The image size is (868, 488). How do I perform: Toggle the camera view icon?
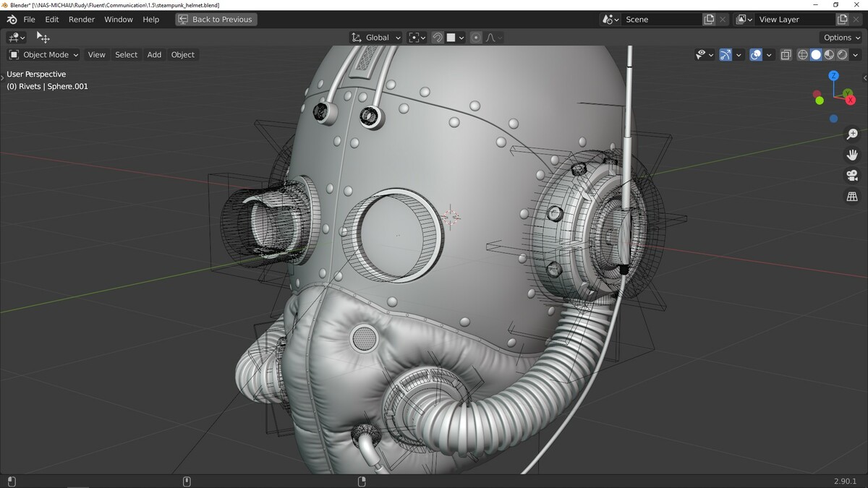click(852, 176)
